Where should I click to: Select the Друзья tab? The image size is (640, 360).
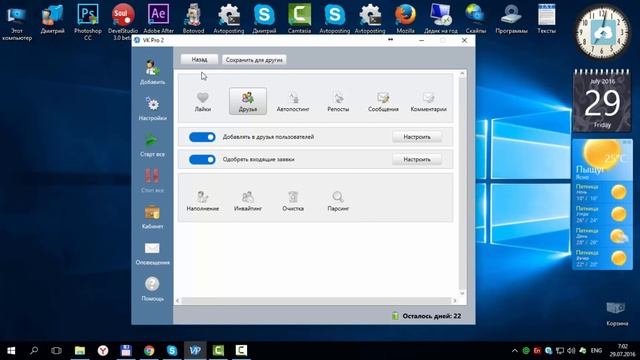click(x=248, y=101)
